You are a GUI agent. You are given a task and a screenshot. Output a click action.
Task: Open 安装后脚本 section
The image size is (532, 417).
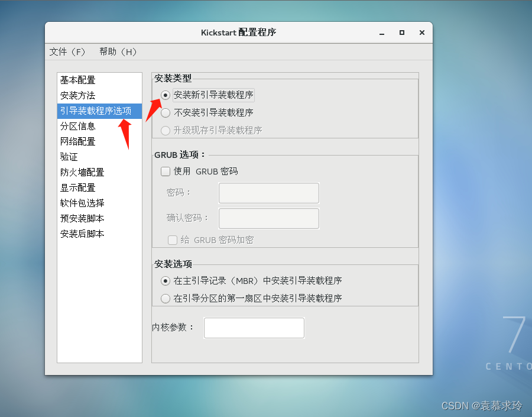click(x=99, y=234)
